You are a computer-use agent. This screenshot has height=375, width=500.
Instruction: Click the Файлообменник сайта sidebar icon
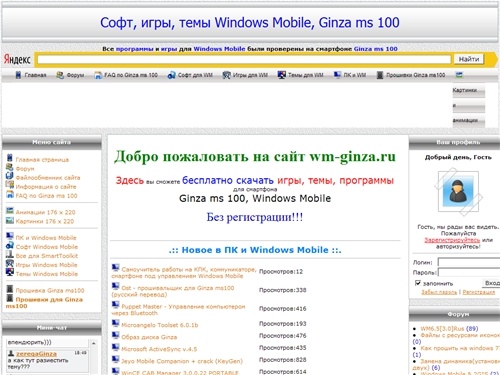pyautogui.click(x=10, y=176)
